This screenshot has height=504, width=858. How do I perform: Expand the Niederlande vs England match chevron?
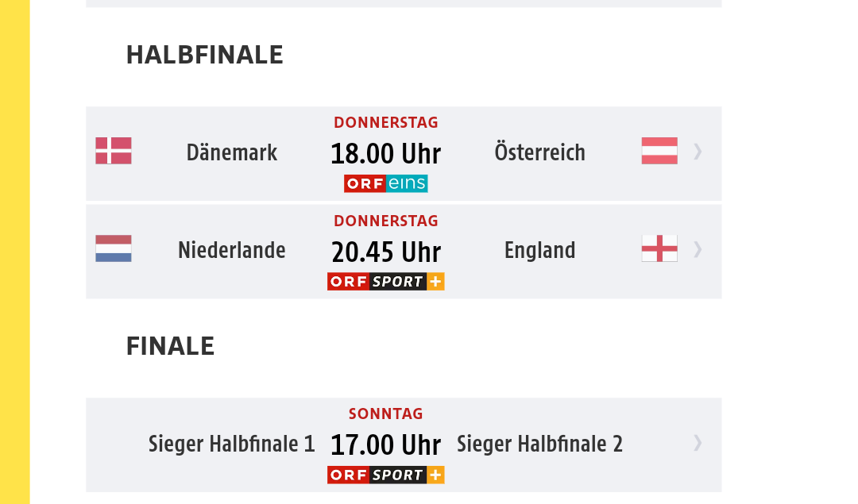[x=698, y=250]
